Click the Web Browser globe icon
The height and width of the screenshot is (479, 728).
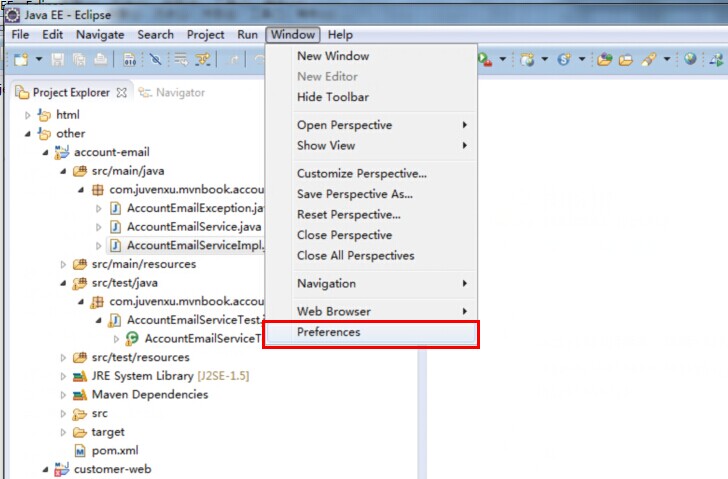pos(690,58)
